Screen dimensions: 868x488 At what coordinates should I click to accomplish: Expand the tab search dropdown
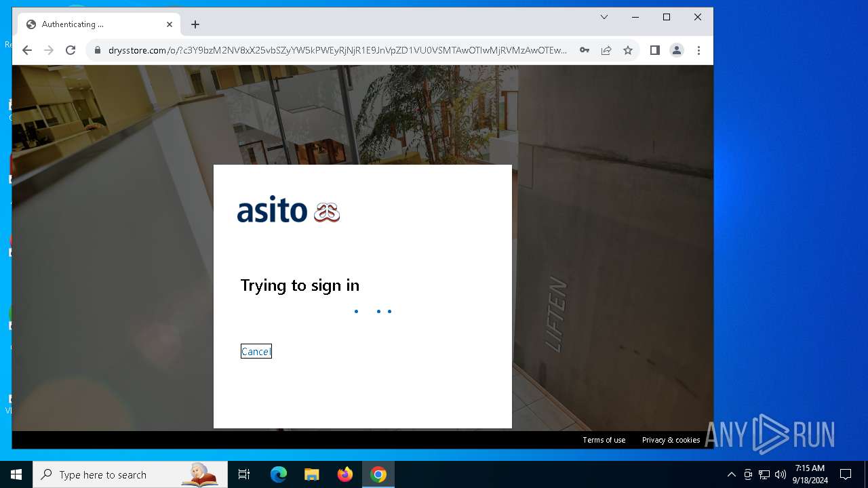pyautogui.click(x=604, y=17)
